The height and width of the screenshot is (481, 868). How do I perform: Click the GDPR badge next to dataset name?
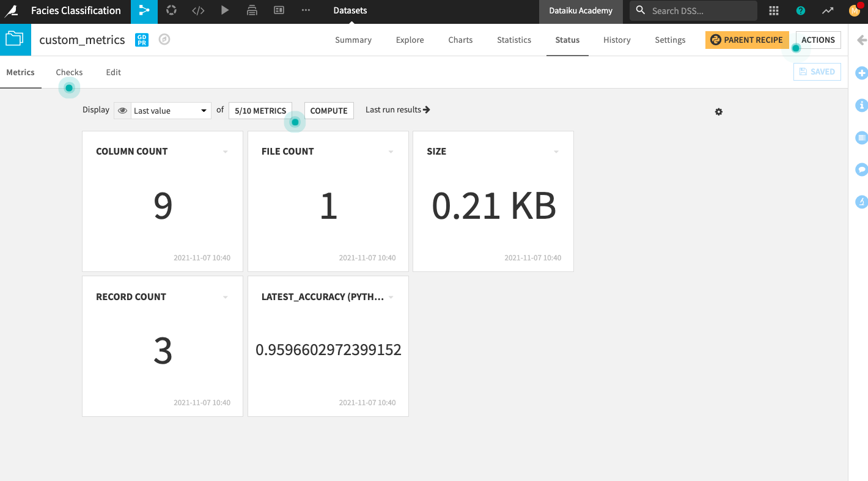click(x=141, y=40)
